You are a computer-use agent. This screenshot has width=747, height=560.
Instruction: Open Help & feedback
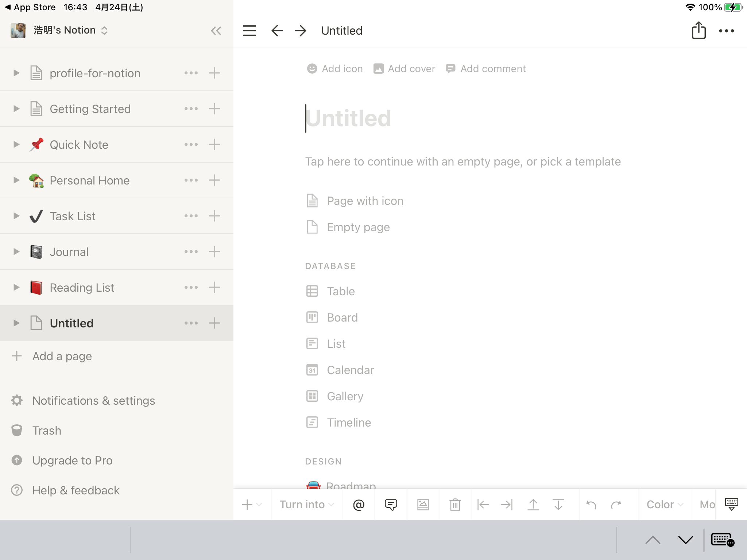click(x=65, y=490)
